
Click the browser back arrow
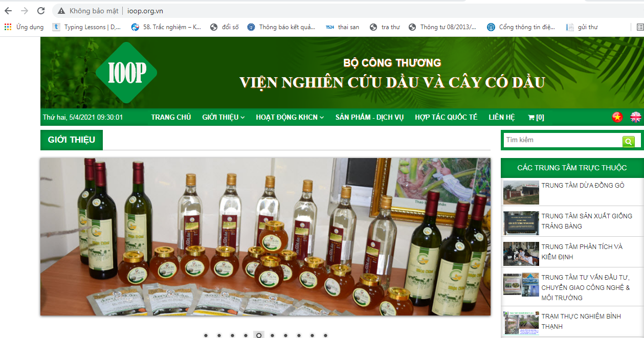[8, 11]
